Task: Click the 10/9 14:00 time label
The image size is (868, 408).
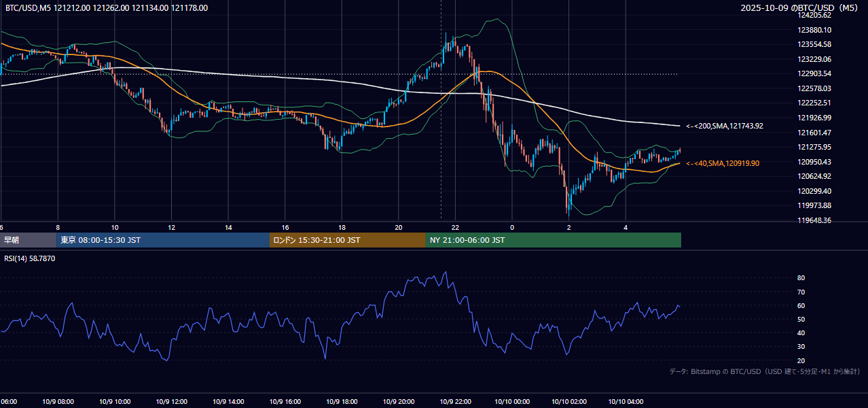Action: point(228,402)
